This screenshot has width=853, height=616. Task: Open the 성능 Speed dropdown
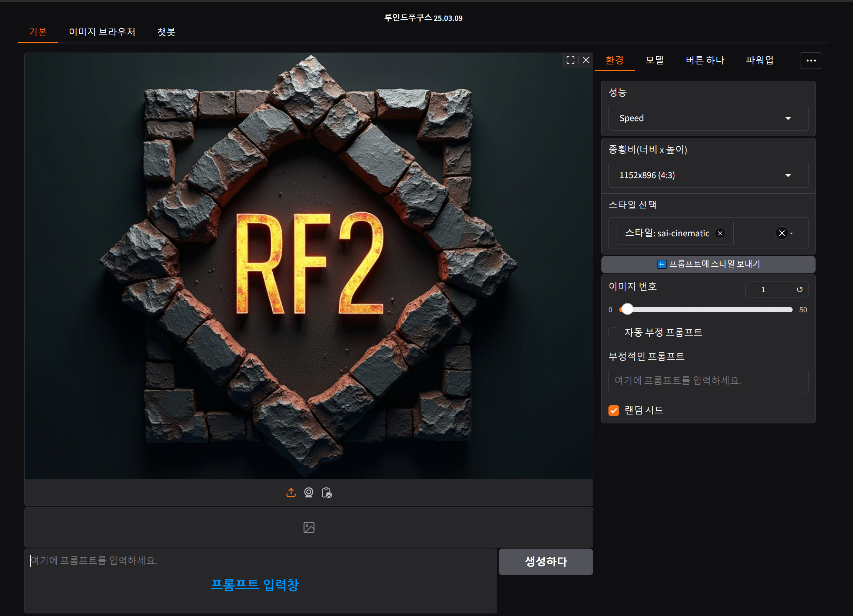pos(708,118)
